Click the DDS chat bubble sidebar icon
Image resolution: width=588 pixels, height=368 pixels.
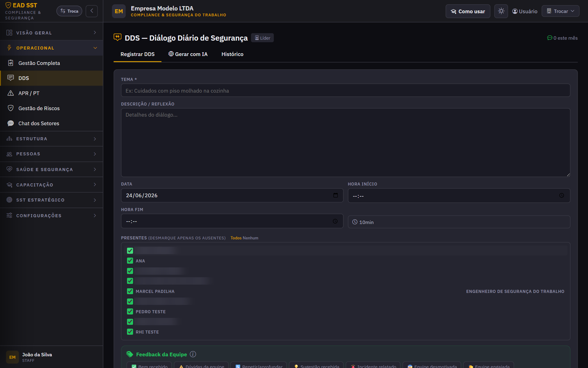[x=10, y=78]
